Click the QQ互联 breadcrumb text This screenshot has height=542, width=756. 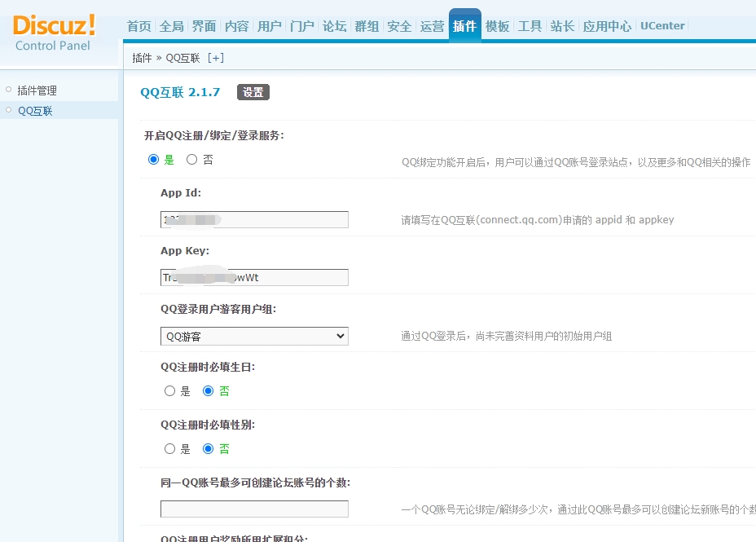[182, 58]
